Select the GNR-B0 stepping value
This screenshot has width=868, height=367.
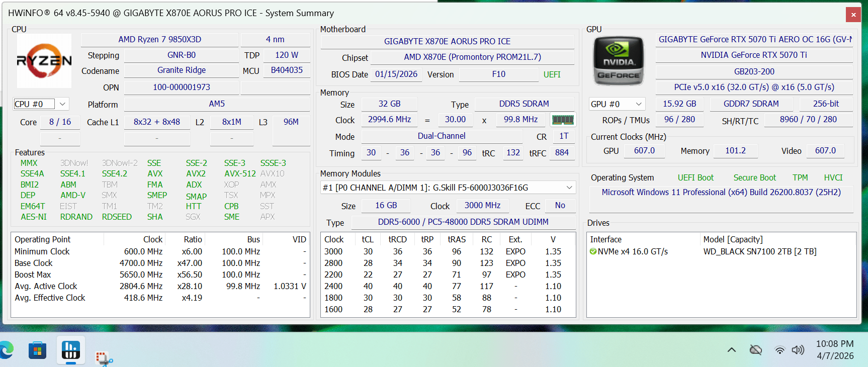point(182,55)
